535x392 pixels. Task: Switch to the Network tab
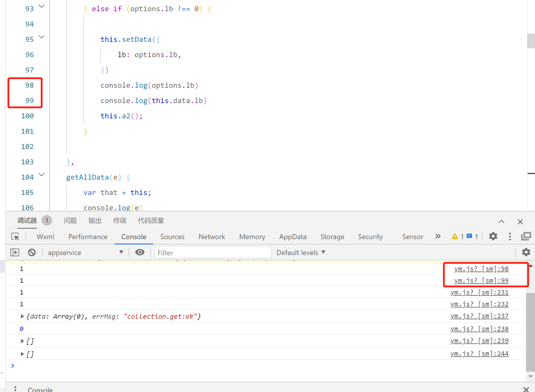tap(212, 237)
